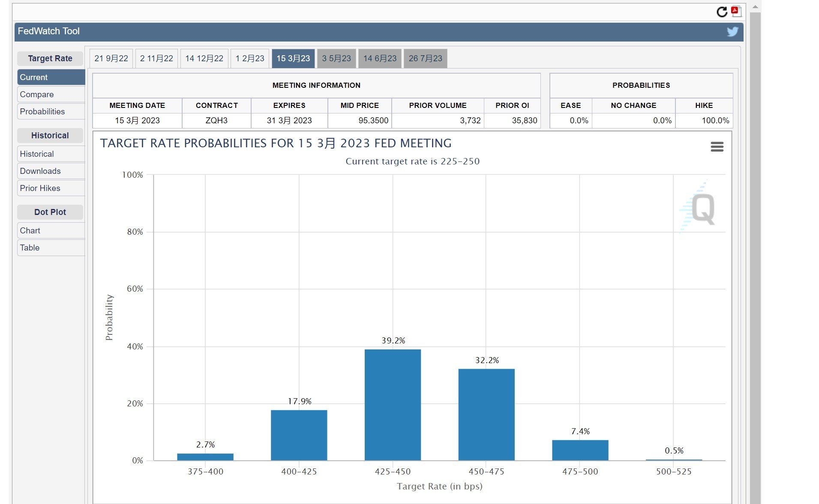
Task: Select the 14 12月22 meeting tab
Action: pyautogui.click(x=204, y=59)
